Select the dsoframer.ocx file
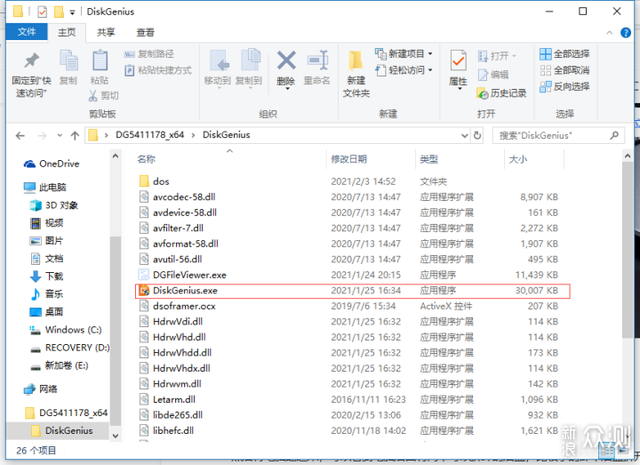 [177, 306]
